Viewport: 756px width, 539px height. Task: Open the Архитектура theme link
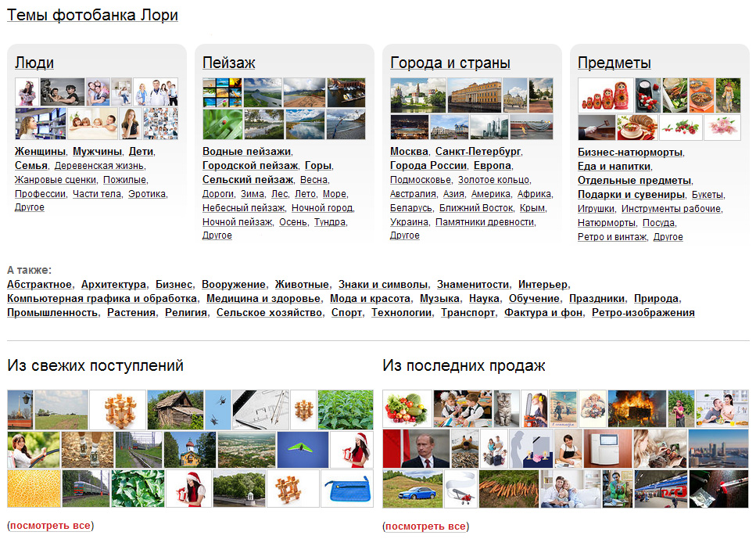pyautogui.click(x=113, y=284)
